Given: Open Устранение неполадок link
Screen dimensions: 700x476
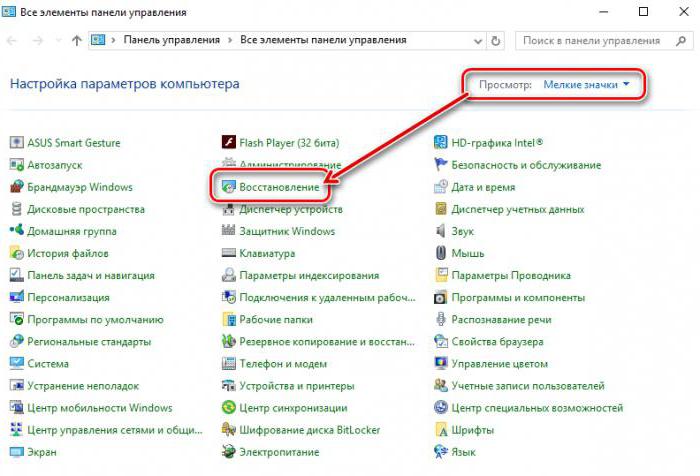Looking at the screenshot, I should pyautogui.click(x=83, y=385).
